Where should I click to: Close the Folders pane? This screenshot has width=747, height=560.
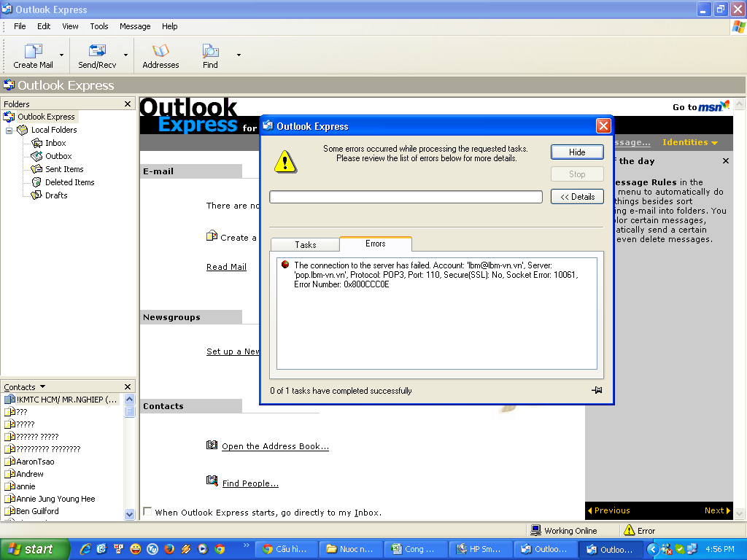click(127, 104)
